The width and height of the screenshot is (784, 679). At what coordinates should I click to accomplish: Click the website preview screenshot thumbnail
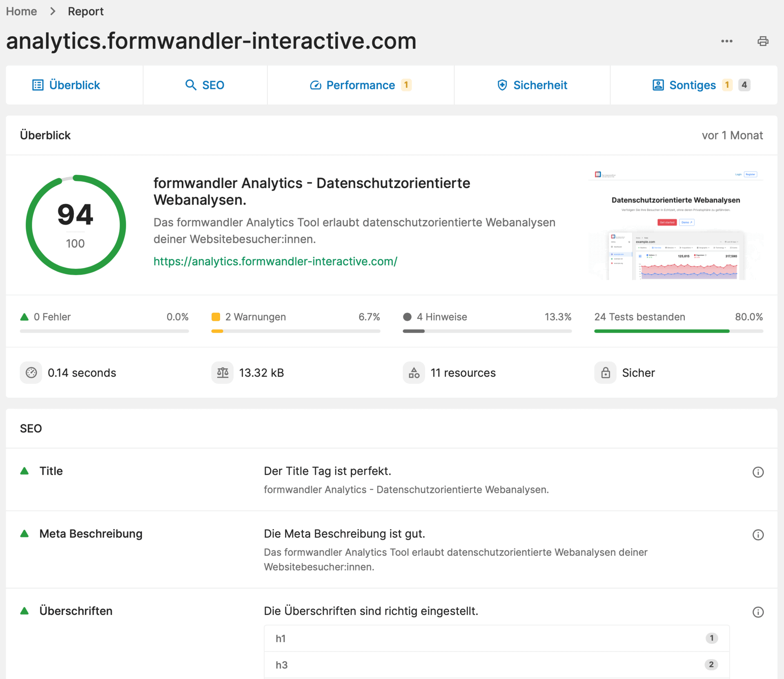(x=675, y=225)
